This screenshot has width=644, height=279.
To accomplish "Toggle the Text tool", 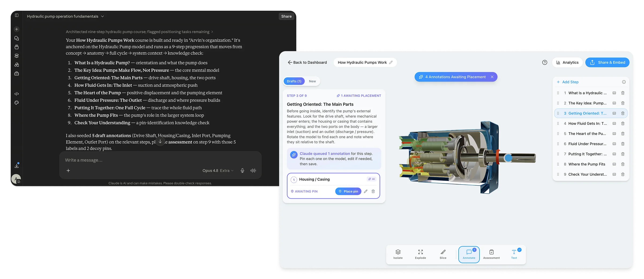I will click(514, 254).
